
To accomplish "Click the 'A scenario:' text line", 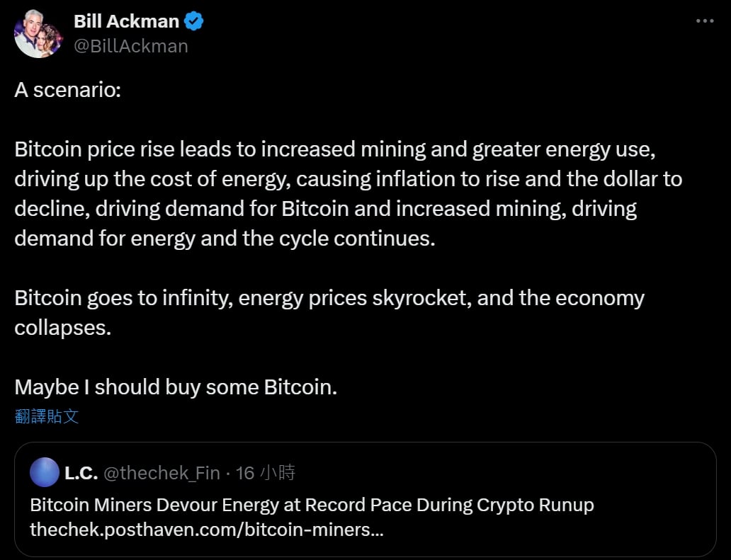I will click(x=67, y=92).
